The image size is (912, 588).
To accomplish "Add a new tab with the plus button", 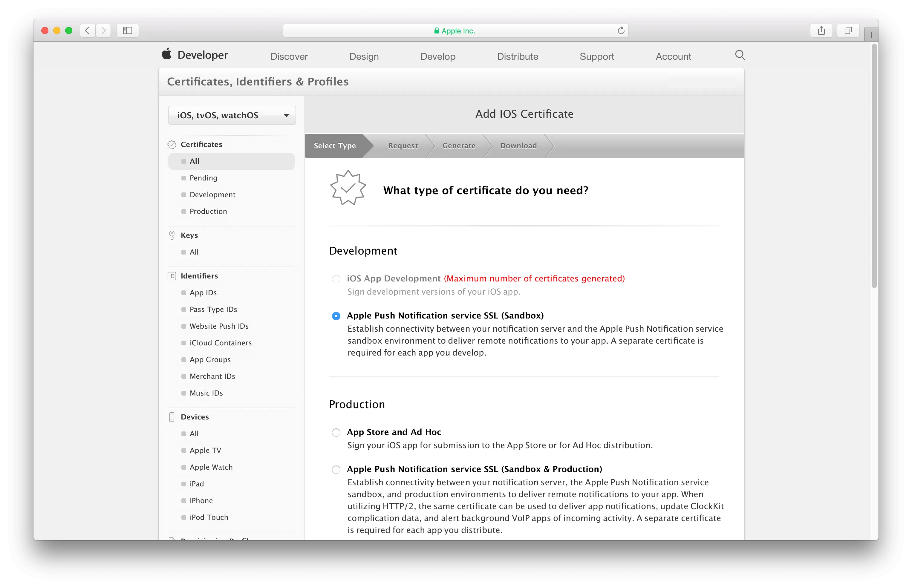I will [871, 35].
